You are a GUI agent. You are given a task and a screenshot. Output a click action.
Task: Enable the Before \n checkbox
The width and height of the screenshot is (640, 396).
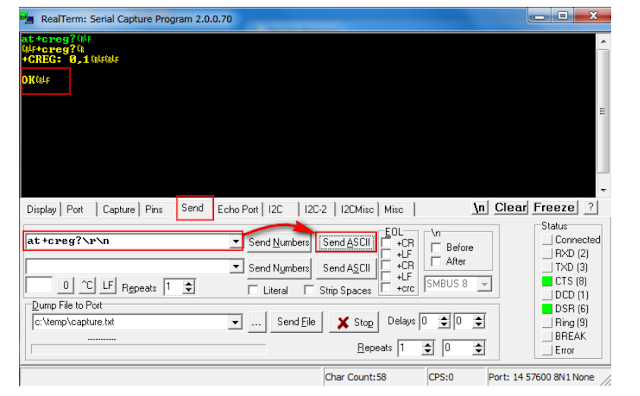point(436,248)
